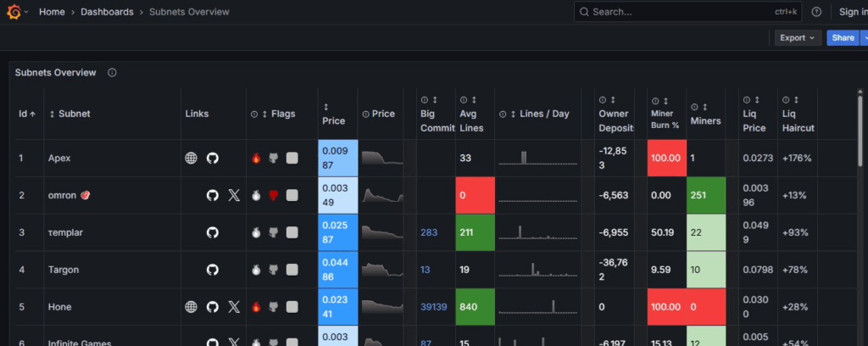868x346 pixels.
Task: Go to Home breadcrumb
Action: (x=51, y=12)
